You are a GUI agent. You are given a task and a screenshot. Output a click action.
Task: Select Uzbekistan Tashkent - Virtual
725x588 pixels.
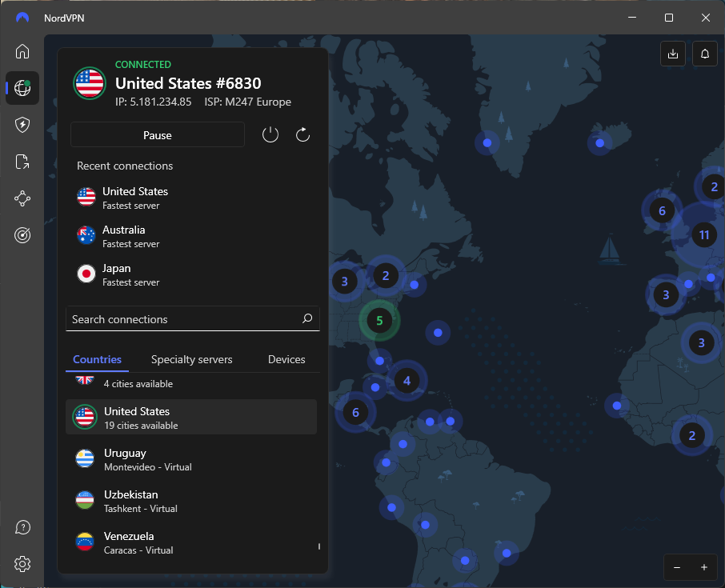coord(191,501)
